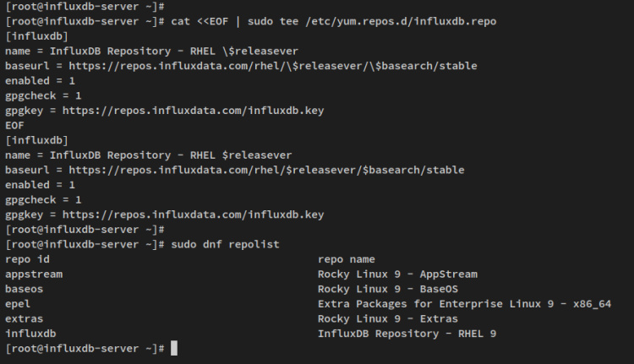Select the 'appstream' repo id

tap(34, 274)
